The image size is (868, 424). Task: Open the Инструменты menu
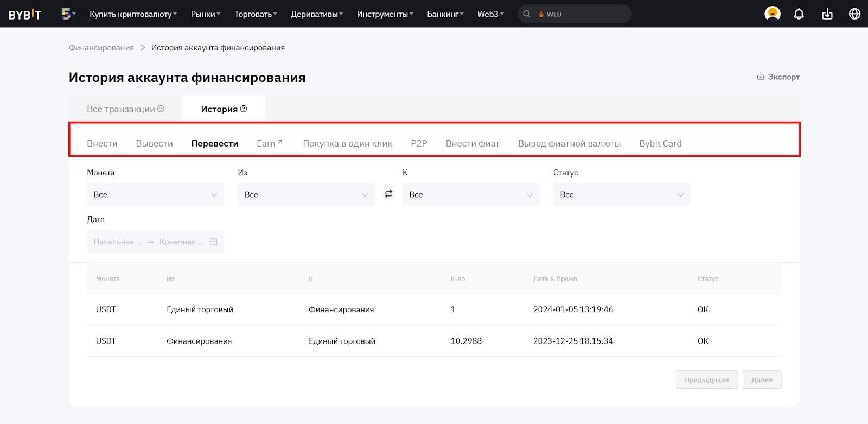385,14
